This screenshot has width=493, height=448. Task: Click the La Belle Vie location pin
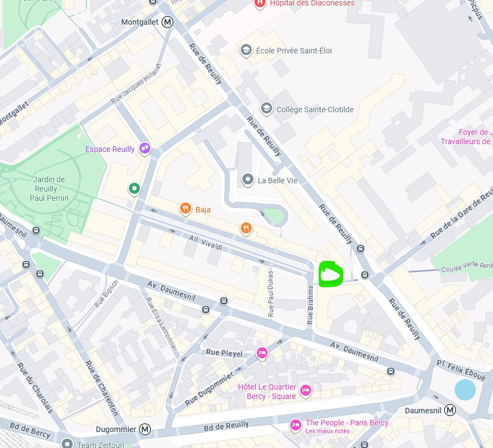(247, 180)
